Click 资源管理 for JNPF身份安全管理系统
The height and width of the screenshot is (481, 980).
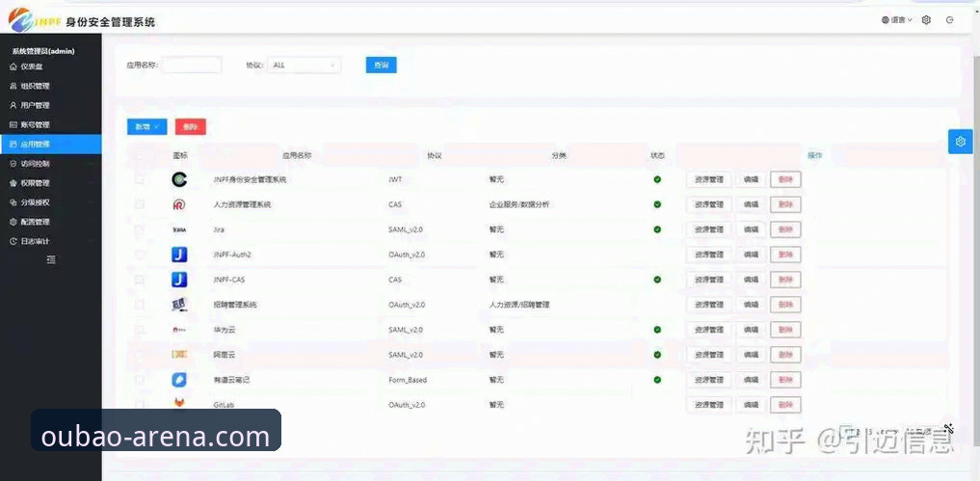tap(709, 179)
